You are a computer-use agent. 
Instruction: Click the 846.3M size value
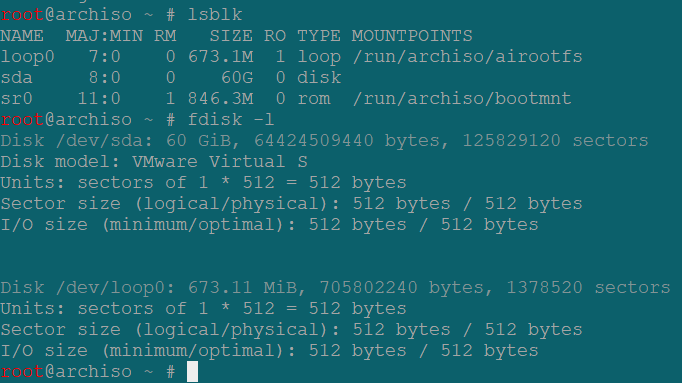click(x=221, y=99)
